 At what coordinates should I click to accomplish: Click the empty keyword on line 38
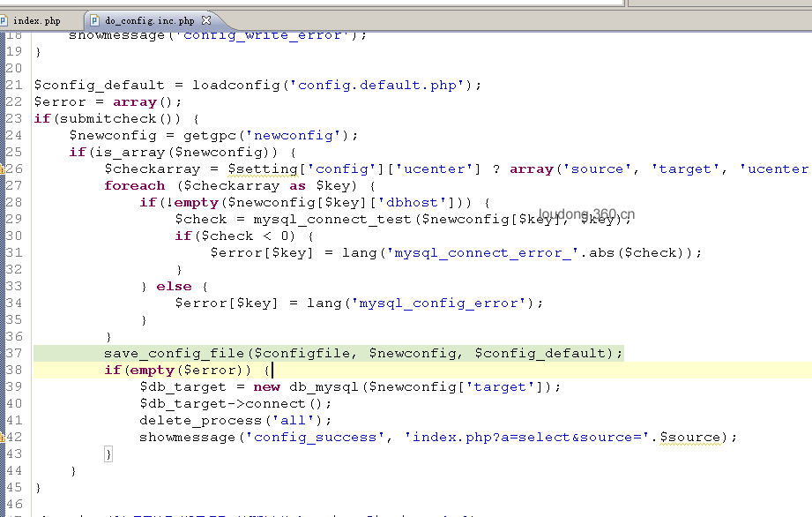point(152,371)
